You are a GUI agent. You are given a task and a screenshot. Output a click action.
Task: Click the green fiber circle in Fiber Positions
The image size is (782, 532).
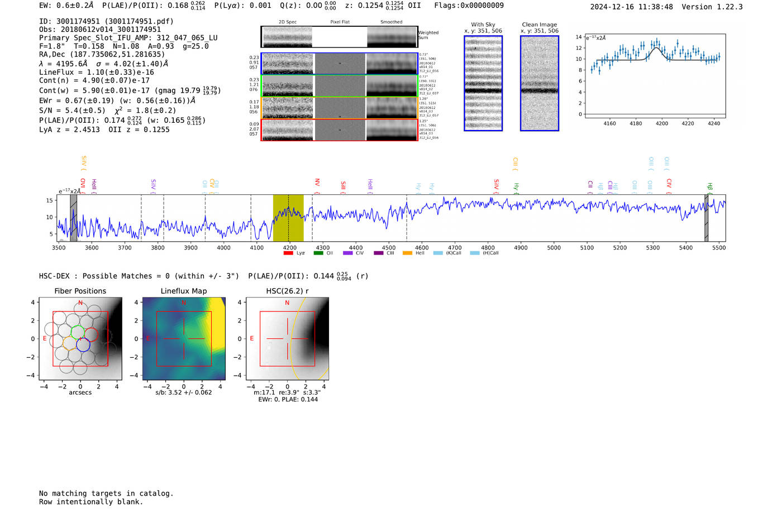click(78, 333)
